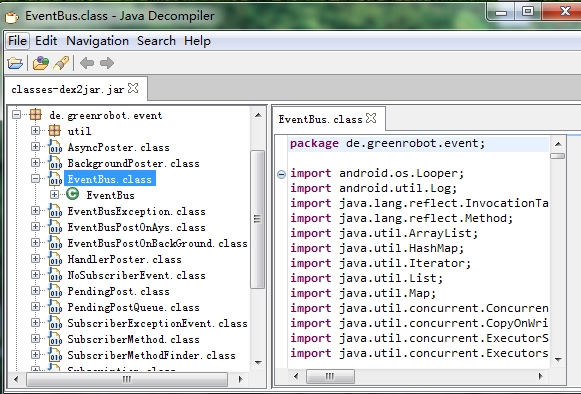Open the Navigation menu

point(97,40)
